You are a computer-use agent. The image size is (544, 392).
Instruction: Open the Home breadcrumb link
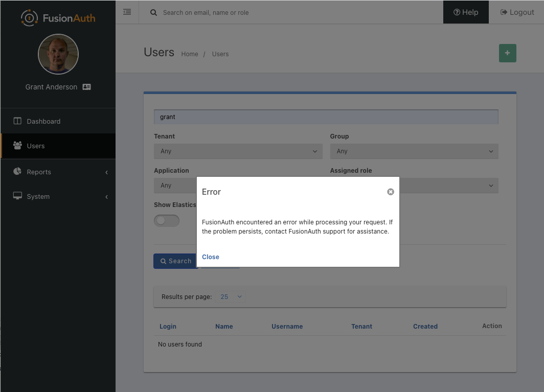(190, 54)
